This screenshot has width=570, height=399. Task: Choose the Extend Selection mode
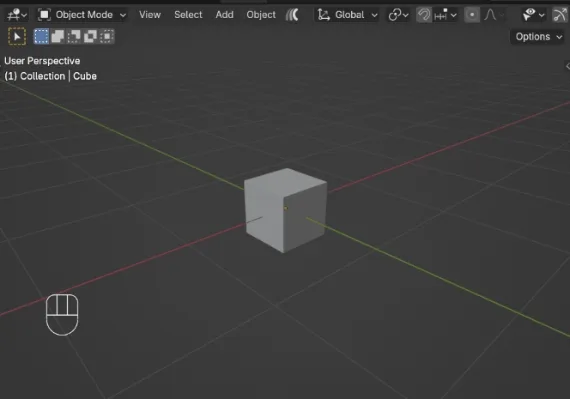click(57, 36)
